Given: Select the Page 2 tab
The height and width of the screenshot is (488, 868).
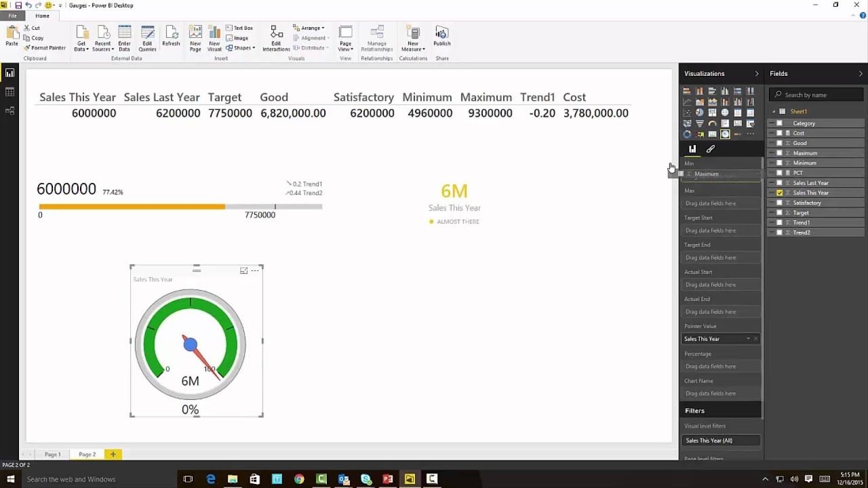Looking at the screenshot, I should tap(87, 454).
